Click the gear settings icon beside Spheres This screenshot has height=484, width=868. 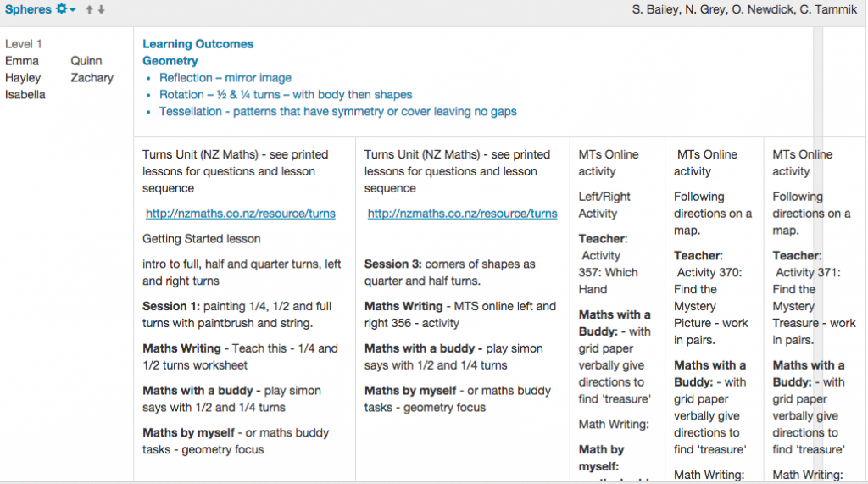point(60,9)
